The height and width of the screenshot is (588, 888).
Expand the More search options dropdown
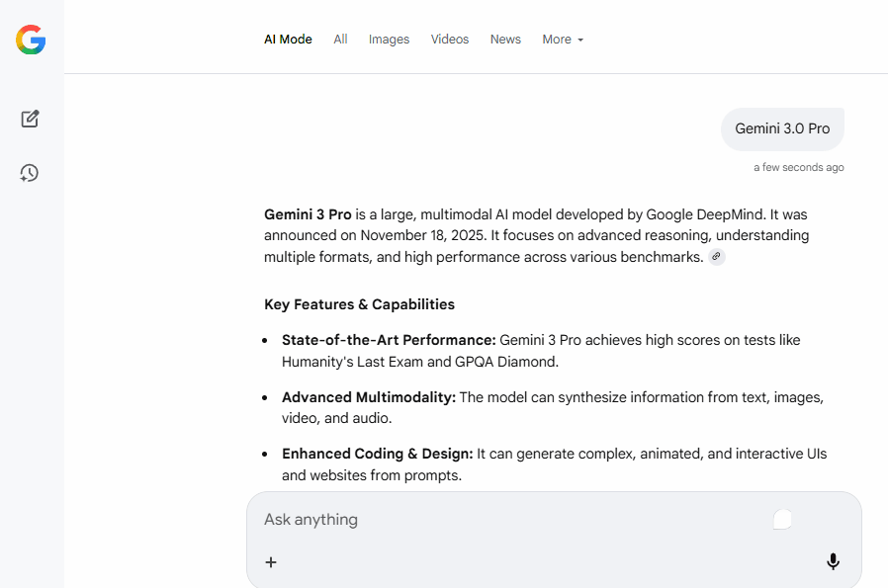[x=563, y=40]
